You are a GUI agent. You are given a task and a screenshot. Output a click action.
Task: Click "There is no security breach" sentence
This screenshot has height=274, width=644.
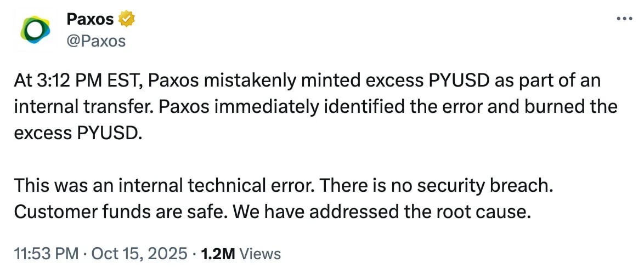point(434,185)
